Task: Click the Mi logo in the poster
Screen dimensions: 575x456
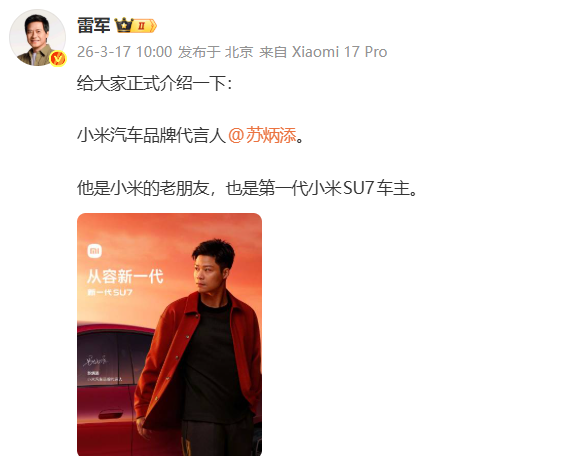Action: point(95,251)
